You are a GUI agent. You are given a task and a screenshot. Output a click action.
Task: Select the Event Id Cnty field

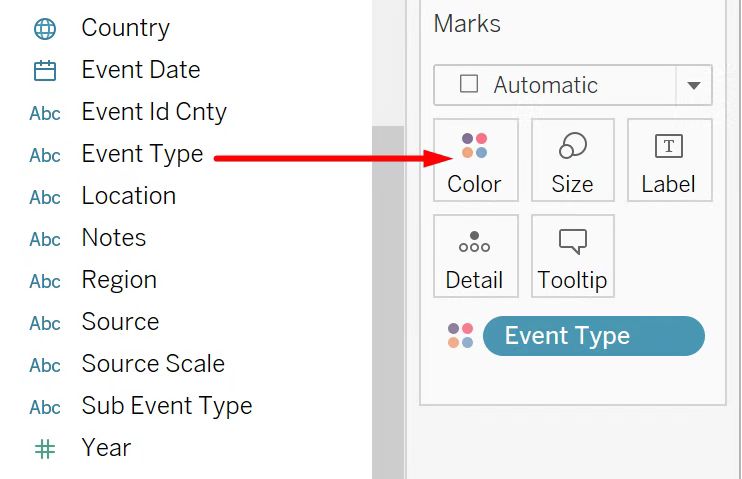click(x=154, y=112)
